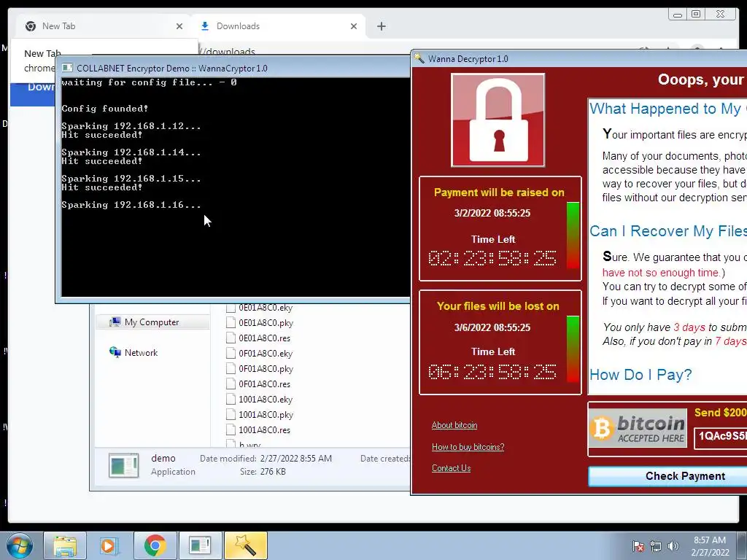747x560 pixels.
Task: Select file 0E01A8C0.pky
Action: click(x=266, y=323)
